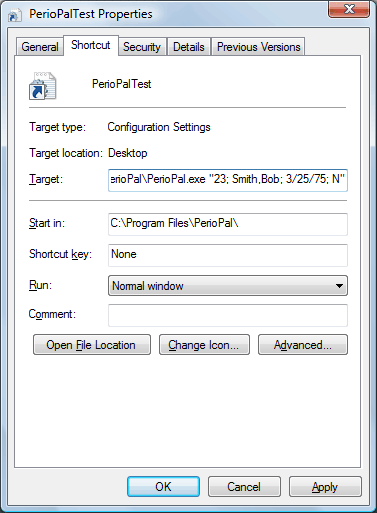Click the Shortcut key field showing None

coord(228,255)
